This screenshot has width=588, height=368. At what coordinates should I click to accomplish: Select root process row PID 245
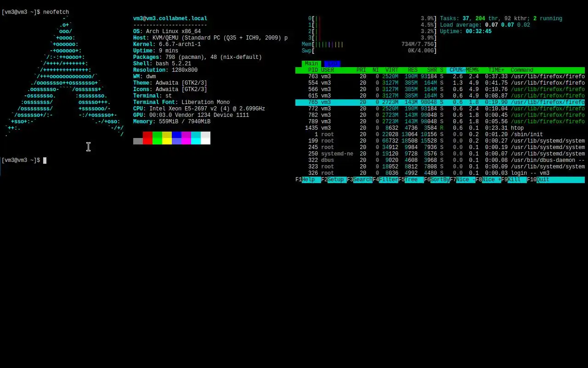coord(440,147)
